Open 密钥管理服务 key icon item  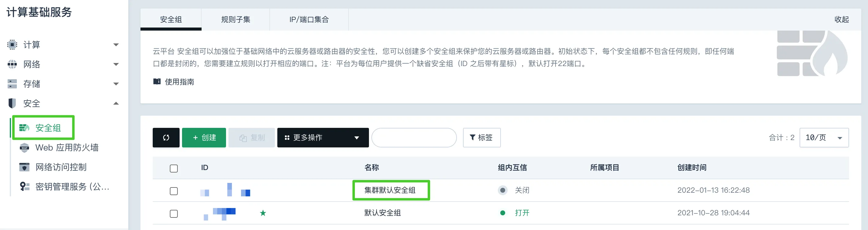click(64, 187)
